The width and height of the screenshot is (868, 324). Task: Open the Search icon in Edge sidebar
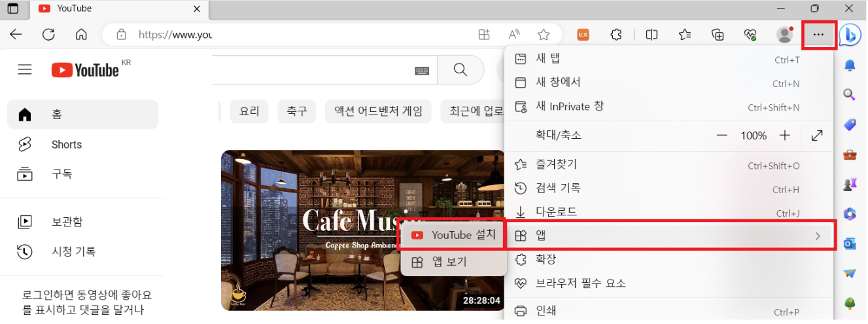850,95
